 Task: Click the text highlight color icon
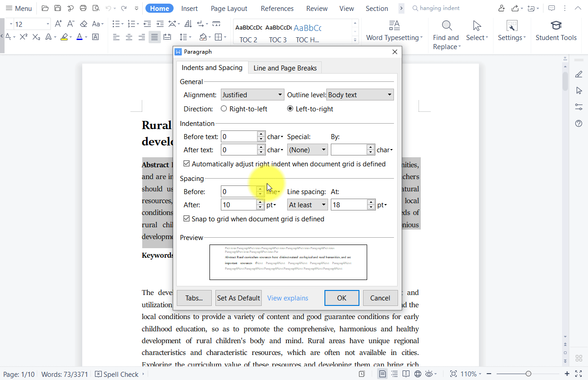[x=65, y=37]
